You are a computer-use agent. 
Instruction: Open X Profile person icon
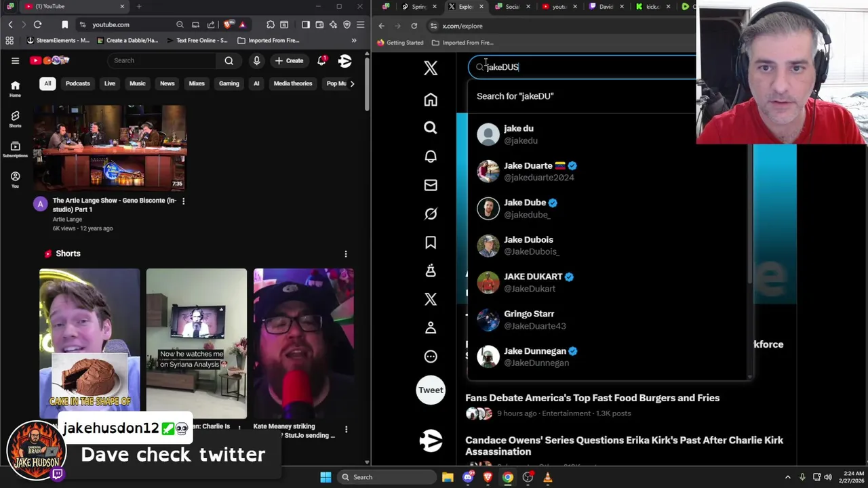tap(431, 328)
